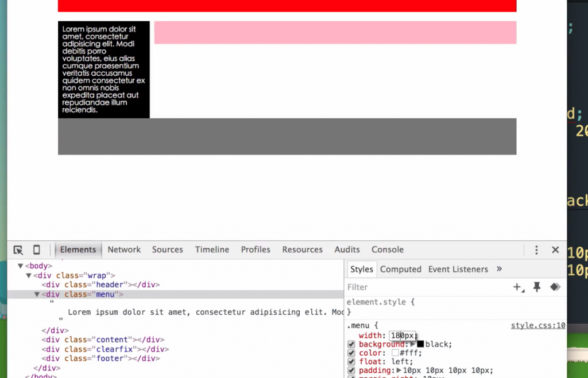
Task: Click the pink content box on the page
Action: 335,33
